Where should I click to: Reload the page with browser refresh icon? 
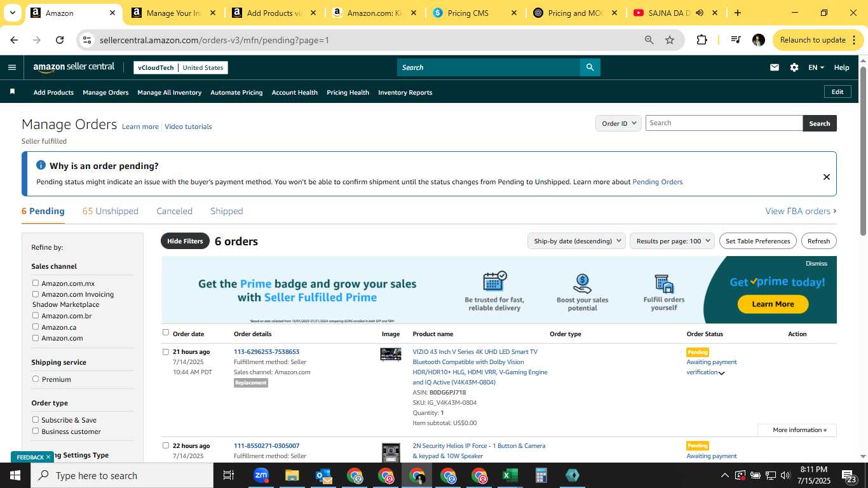[x=60, y=40]
